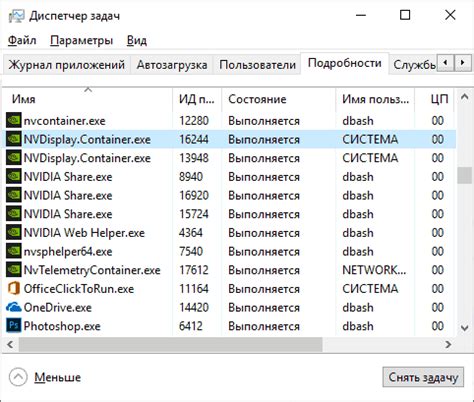Click PID value 12280
Image resolution: width=474 pixels, height=402 pixels.
coord(194,121)
